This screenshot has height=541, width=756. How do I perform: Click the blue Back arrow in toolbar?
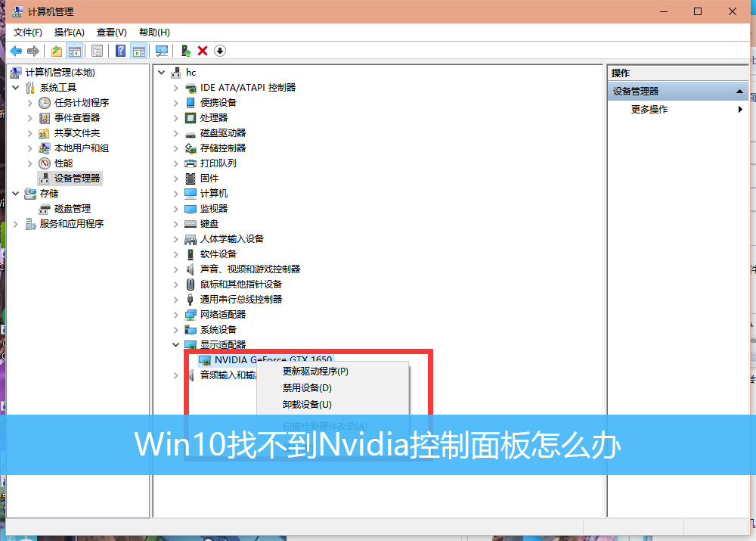[16, 51]
